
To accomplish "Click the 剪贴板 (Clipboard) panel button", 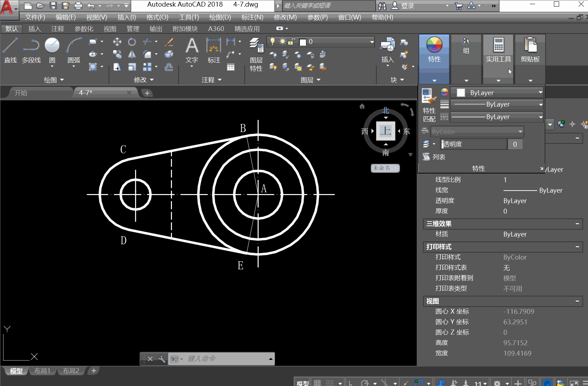I will (530, 59).
